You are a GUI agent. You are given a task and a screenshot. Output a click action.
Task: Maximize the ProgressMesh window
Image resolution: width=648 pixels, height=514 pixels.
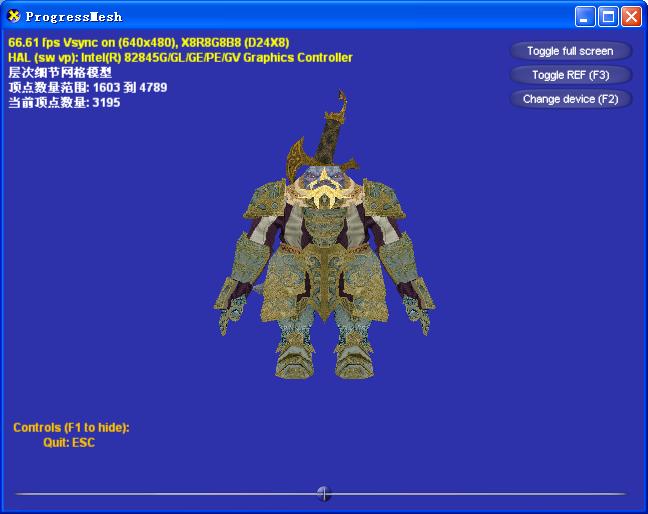(x=608, y=17)
